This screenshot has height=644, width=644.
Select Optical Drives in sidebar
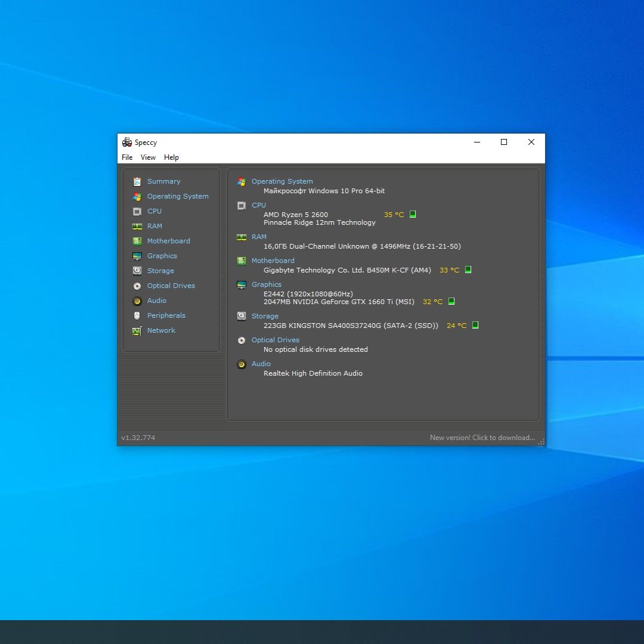(171, 286)
